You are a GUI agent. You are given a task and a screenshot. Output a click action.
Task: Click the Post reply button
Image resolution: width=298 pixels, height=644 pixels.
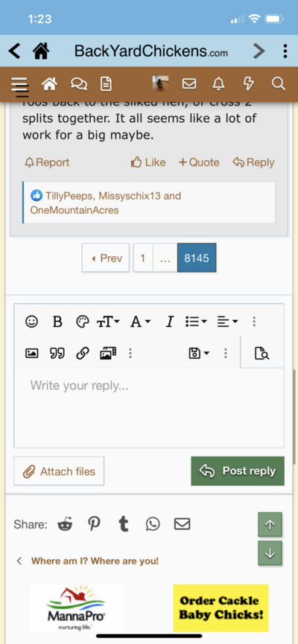coord(238,471)
